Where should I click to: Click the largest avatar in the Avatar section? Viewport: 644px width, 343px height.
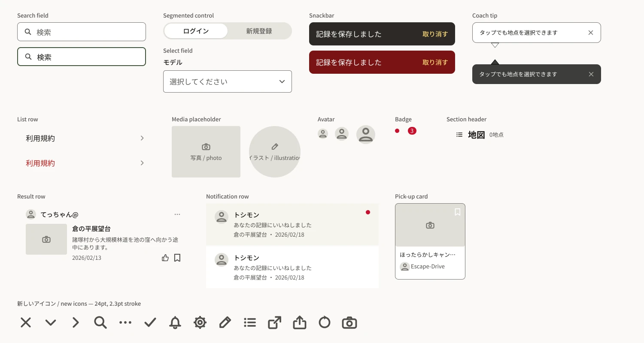coord(366,135)
